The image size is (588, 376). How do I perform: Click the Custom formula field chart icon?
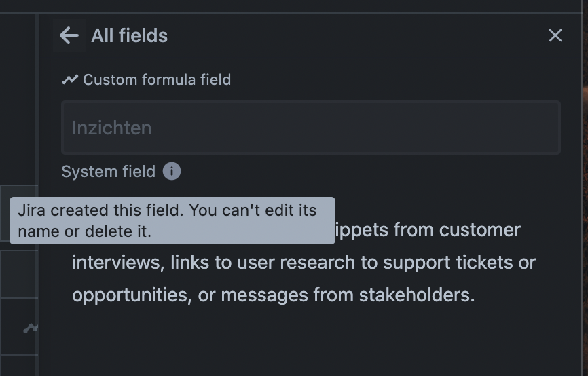[70, 80]
